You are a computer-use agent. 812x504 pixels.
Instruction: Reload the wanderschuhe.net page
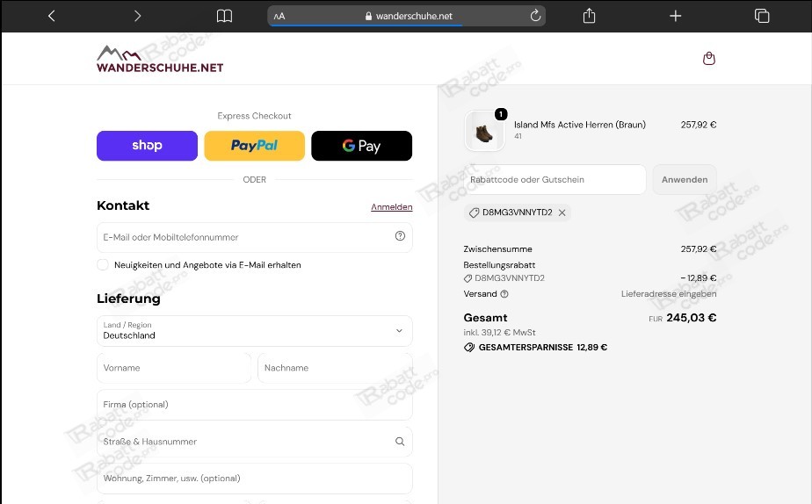535,16
